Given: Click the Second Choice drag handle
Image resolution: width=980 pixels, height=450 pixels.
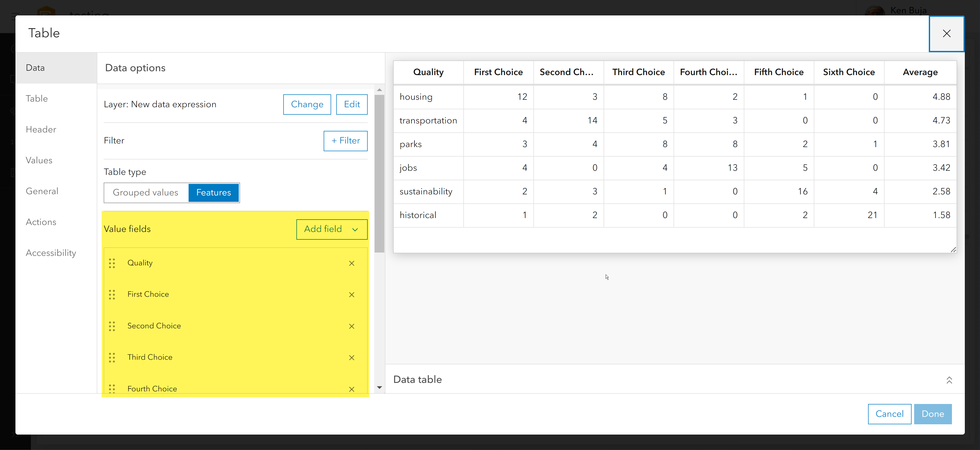Looking at the screenshot, I should [x=112, y=326].
